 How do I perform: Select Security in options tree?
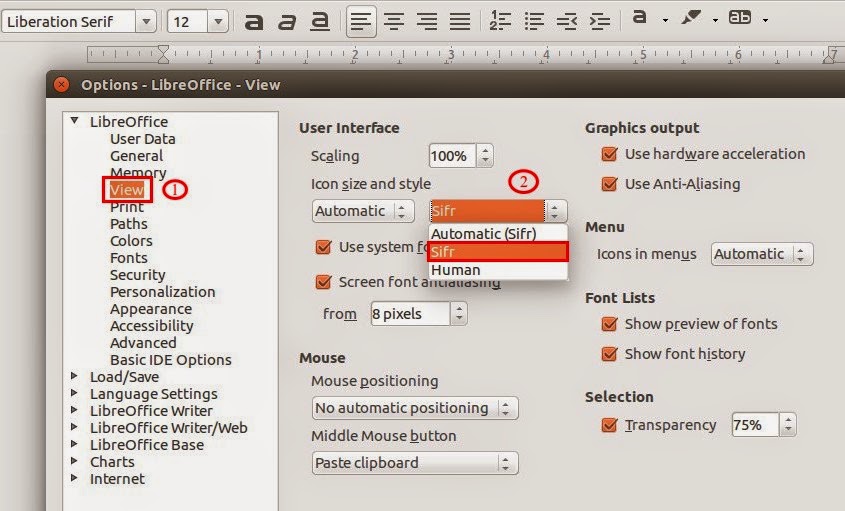(x=138, y=275)
